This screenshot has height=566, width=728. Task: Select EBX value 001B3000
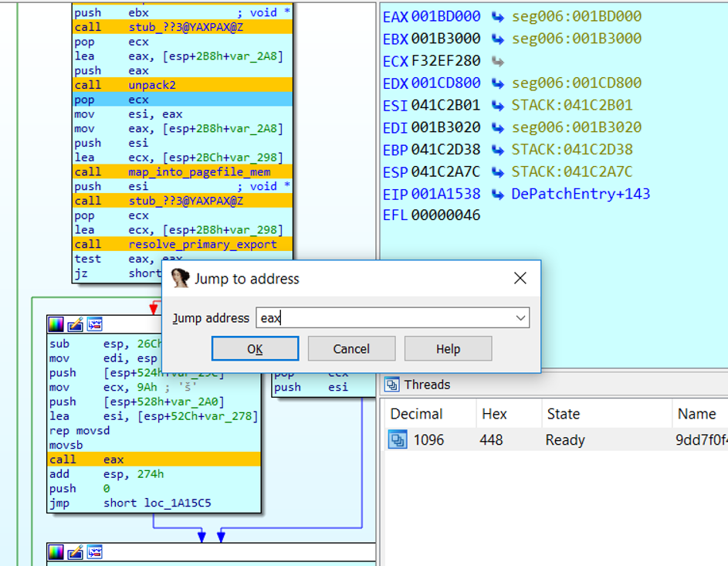click(445, 39)
